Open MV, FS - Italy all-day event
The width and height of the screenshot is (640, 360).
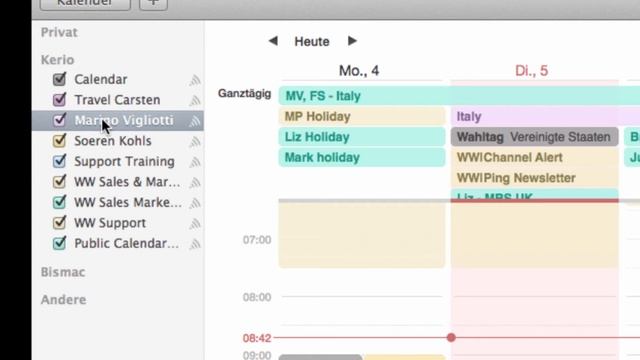pos(459,96)
